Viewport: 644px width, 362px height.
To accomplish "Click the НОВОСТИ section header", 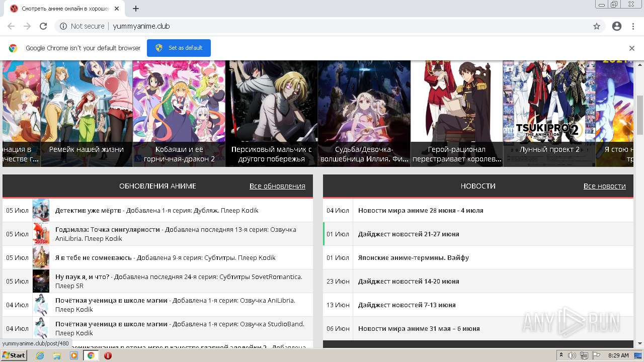I will 478,186.
